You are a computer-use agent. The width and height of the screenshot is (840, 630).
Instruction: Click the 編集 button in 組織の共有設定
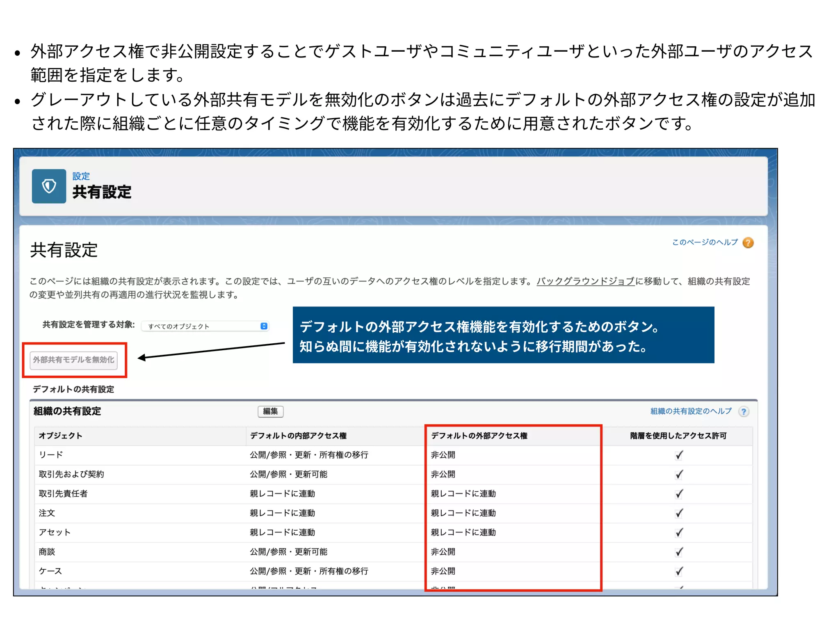pos(270,411)
